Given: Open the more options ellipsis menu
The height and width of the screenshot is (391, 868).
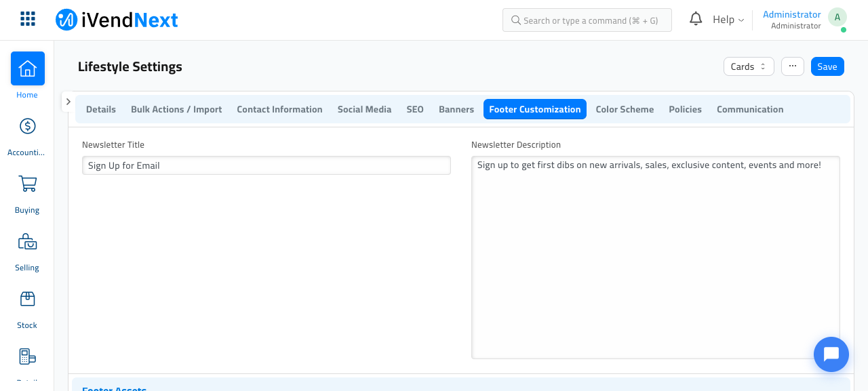Looking at the screenshot, I should pos(793,66).
